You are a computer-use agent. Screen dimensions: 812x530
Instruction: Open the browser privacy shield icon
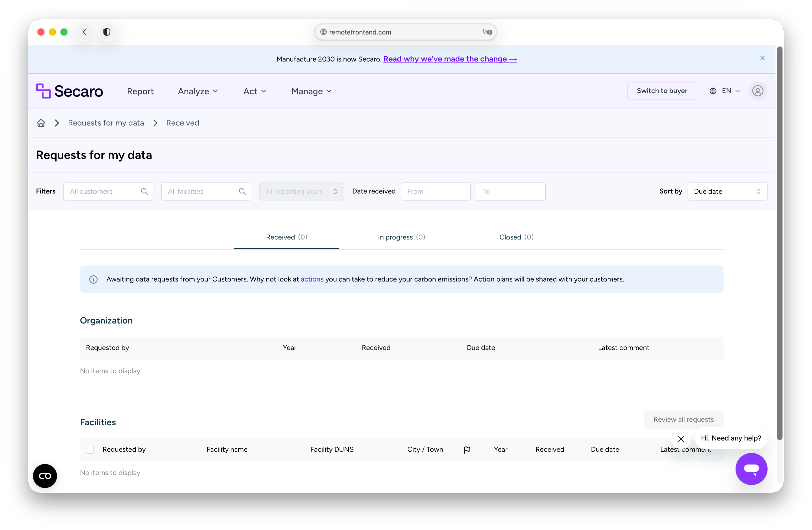[x=107, y=32]
